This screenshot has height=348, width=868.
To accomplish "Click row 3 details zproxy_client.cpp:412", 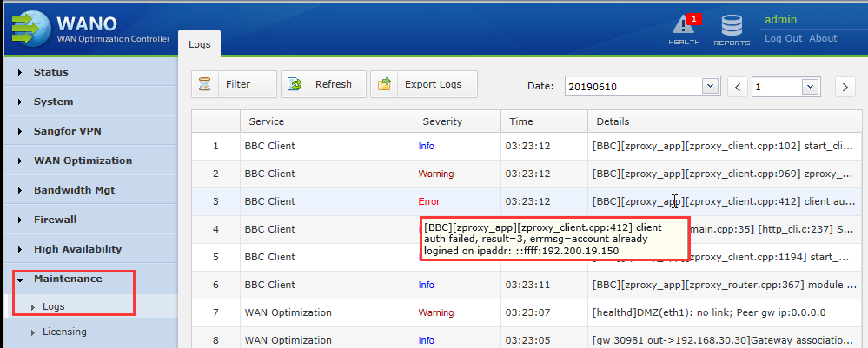I will (725, 201).
